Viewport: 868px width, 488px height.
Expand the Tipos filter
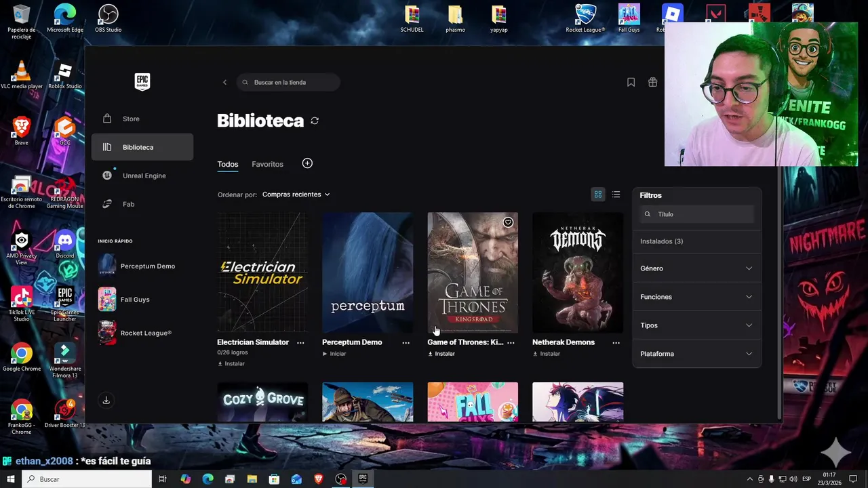coord(696,325)
